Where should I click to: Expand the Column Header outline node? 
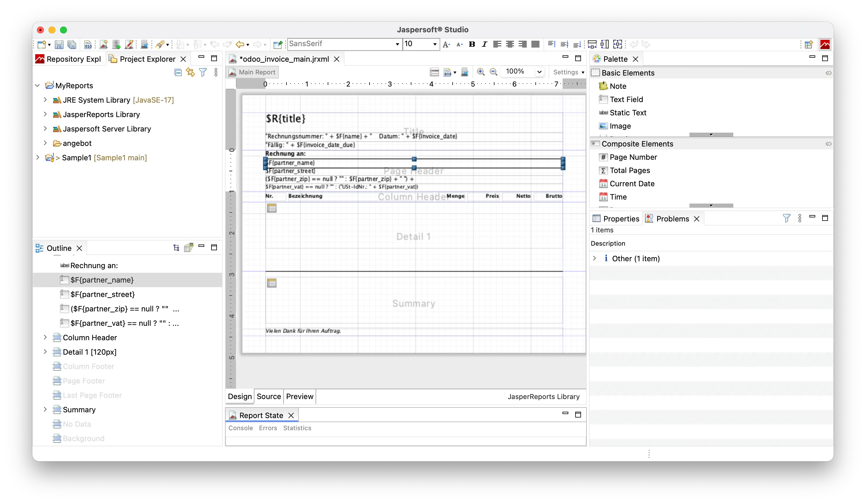click(x=45, y=337)
